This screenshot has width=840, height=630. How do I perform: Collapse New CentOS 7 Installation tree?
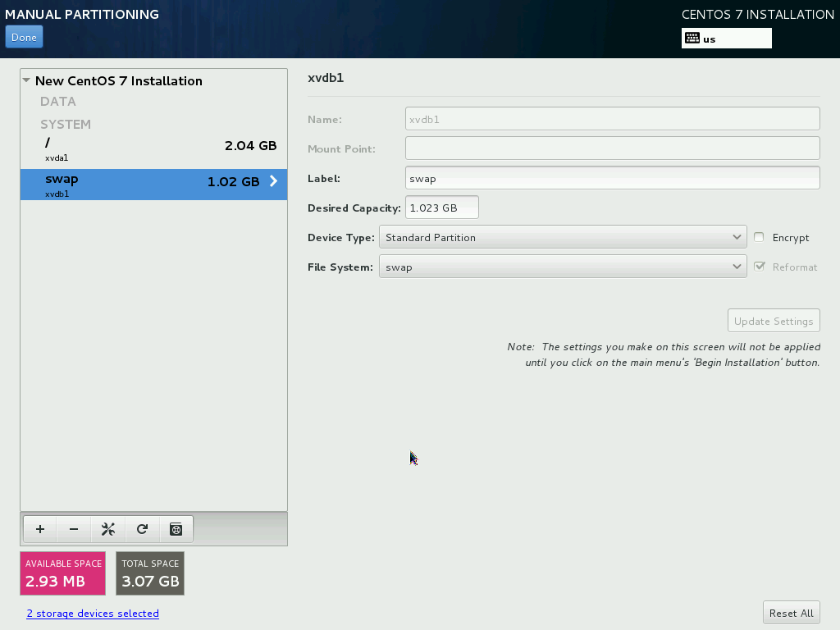click(26, 80)
